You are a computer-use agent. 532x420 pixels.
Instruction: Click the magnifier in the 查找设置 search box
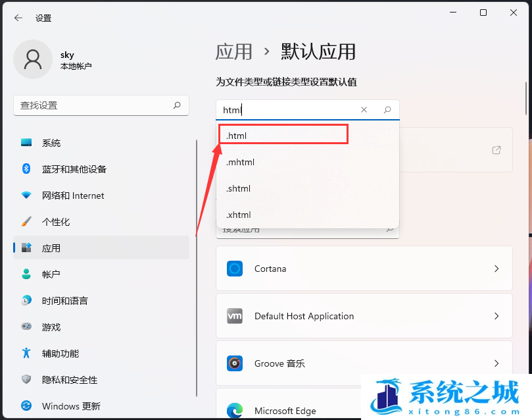pyautogui.click(x=177, y=105)
